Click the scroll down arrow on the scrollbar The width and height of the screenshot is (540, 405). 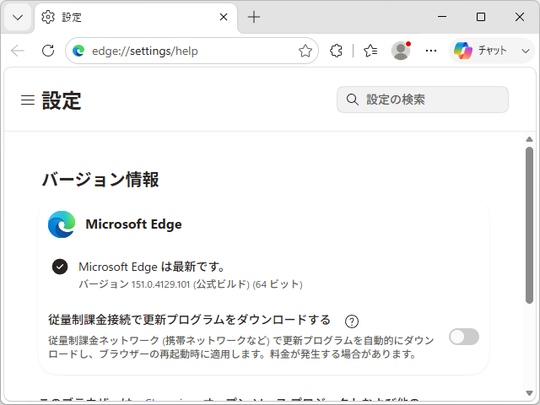[529, 393]
